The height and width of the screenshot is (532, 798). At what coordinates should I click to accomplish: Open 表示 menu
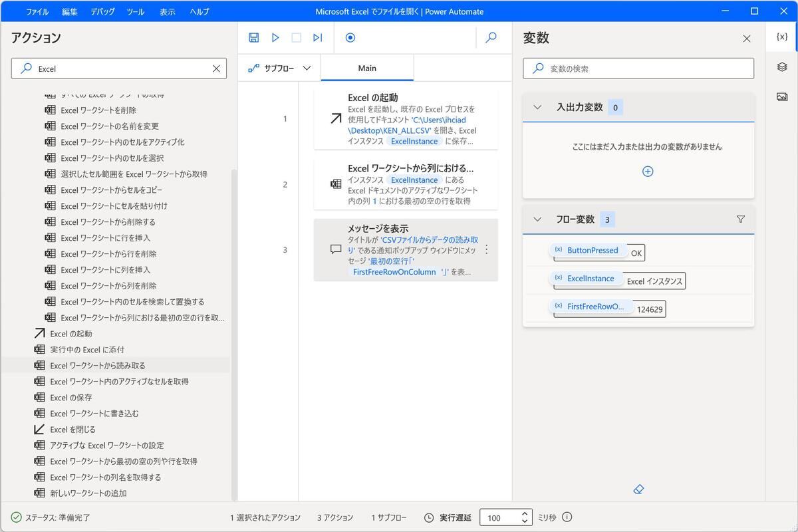168,12
